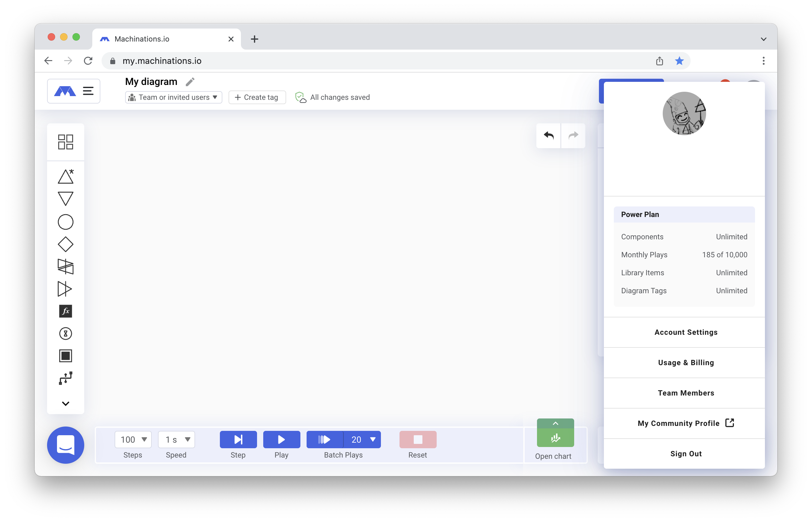Click the profile avatar picture
Viewport: 812px width, 522px height.
(684, 113)
